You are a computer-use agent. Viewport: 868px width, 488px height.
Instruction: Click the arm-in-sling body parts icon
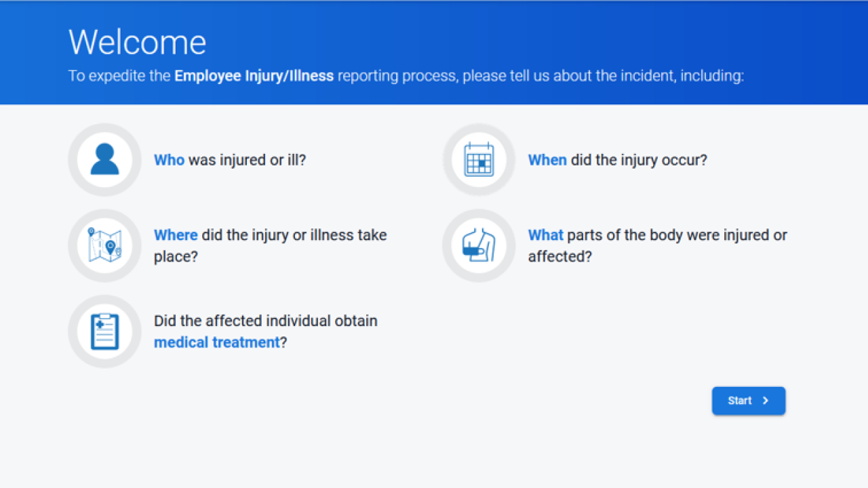click(479, 245)
